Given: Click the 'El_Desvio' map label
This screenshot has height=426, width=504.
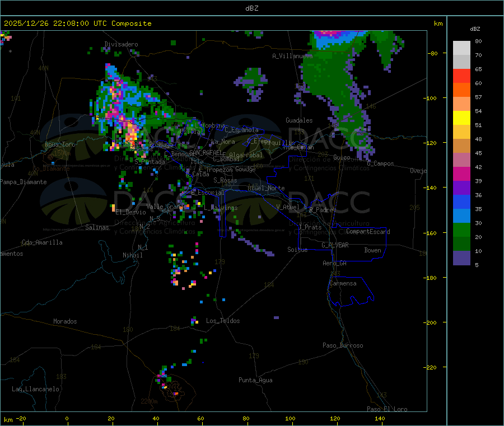Looking at the screenshot, I should [x=130, y=212].
